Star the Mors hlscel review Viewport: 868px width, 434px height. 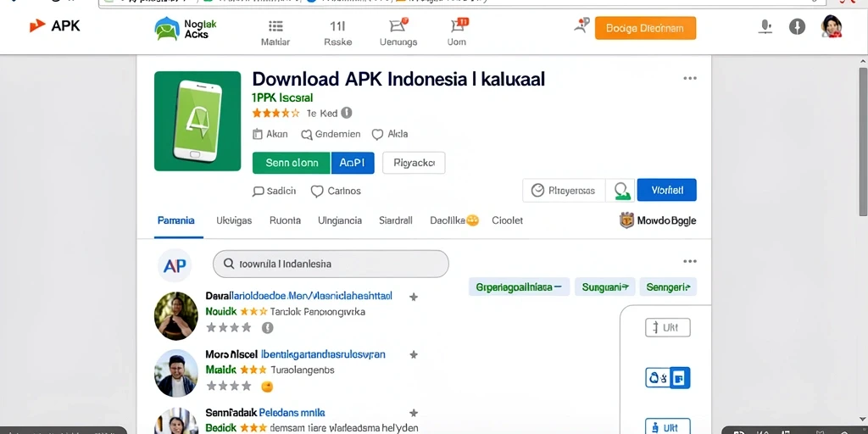(413, 355)
